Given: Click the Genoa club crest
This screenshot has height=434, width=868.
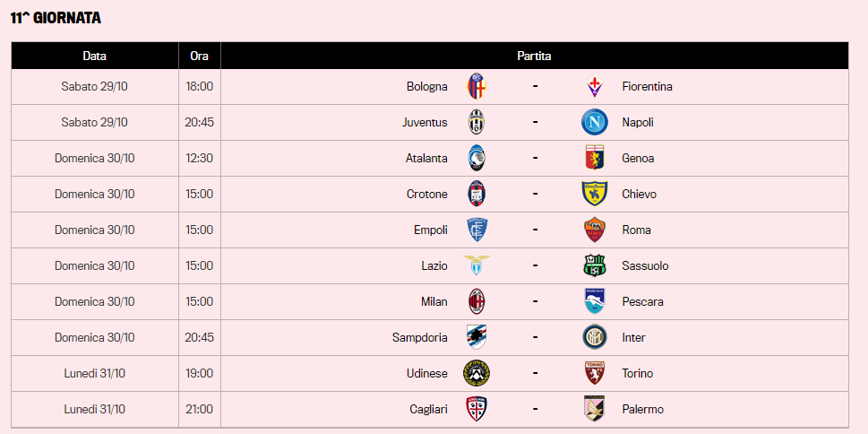Looking at the screenshot, I should click(595, 158).
